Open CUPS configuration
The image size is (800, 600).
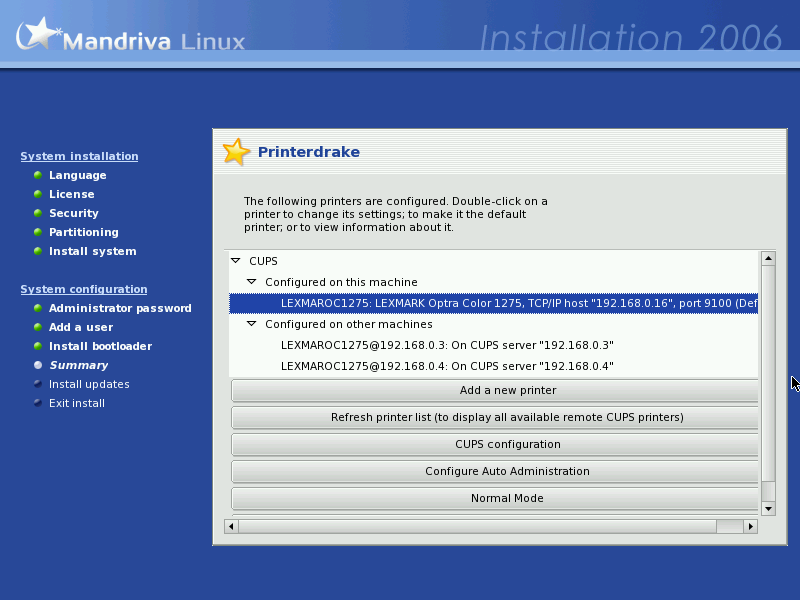(x=494, y=444)
